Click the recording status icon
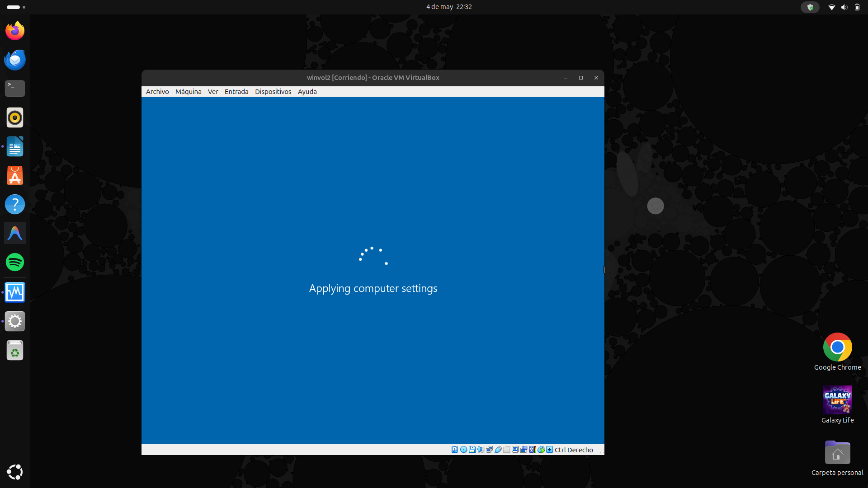Viewport: 868px width, 488px height. point(524,450)
